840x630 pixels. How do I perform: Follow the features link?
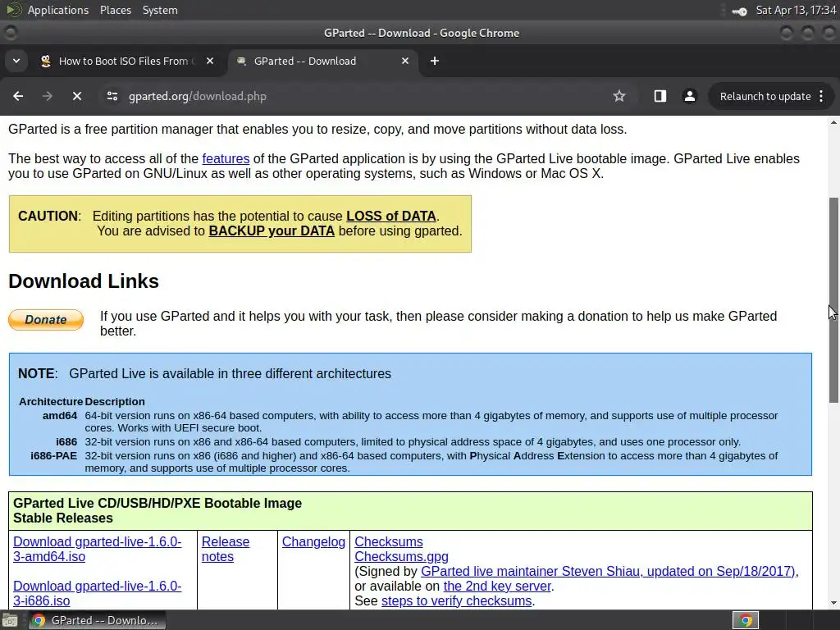click(226, 158)
